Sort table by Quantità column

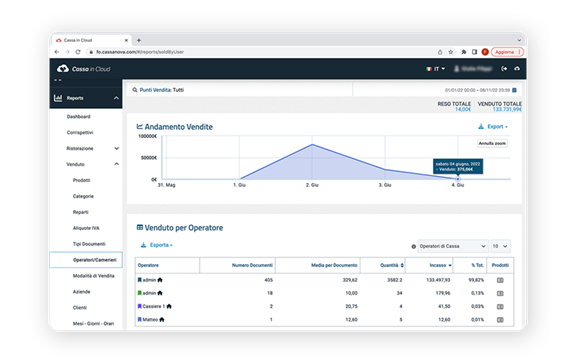[x=392, y=265]
